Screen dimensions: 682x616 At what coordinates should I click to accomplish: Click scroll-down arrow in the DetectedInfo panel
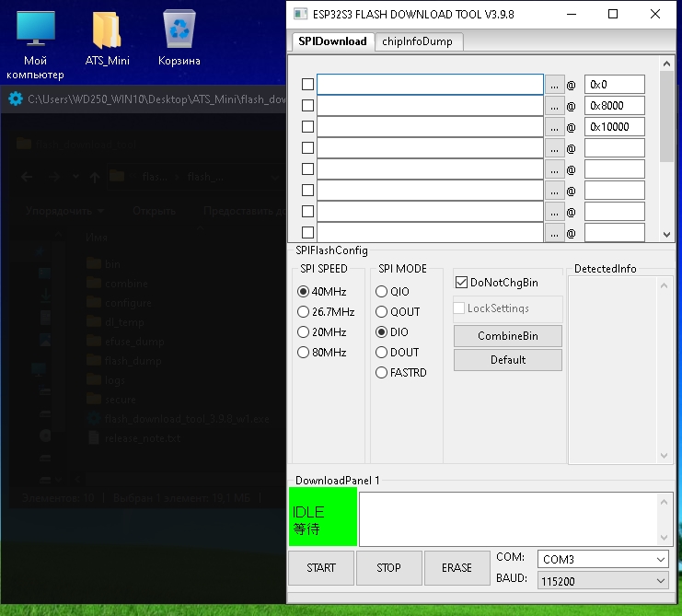click(664, 456)
